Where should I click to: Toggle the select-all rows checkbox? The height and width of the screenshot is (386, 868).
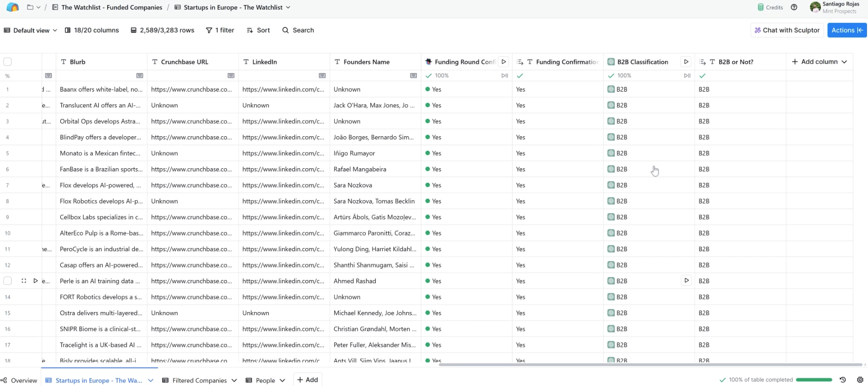pos(8,62)
